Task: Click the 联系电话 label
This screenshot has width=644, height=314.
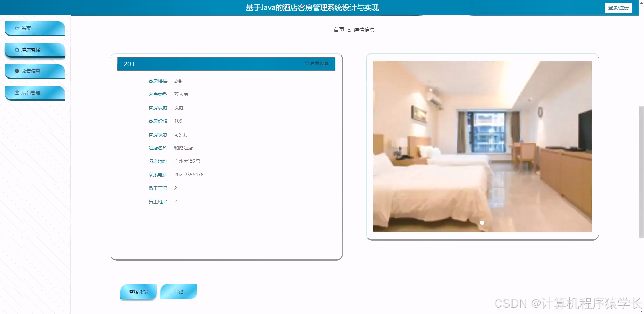Action: click(x=158, y=175)
